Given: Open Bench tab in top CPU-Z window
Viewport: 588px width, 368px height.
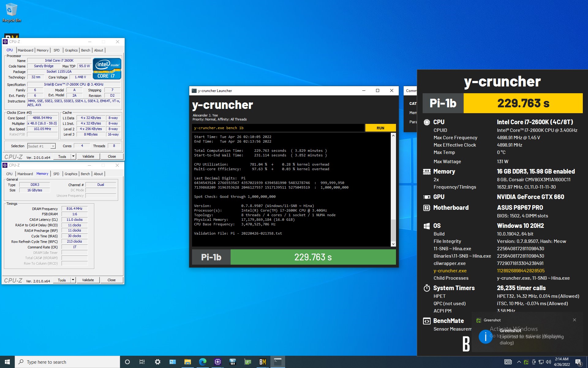Looking at the screenshot, I should click(x=86, y=50).
